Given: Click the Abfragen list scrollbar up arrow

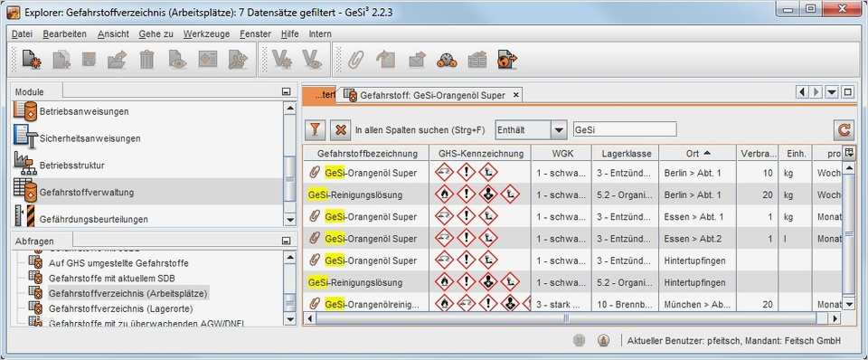Looking at the screenshot, I should [x=289, y=258].
